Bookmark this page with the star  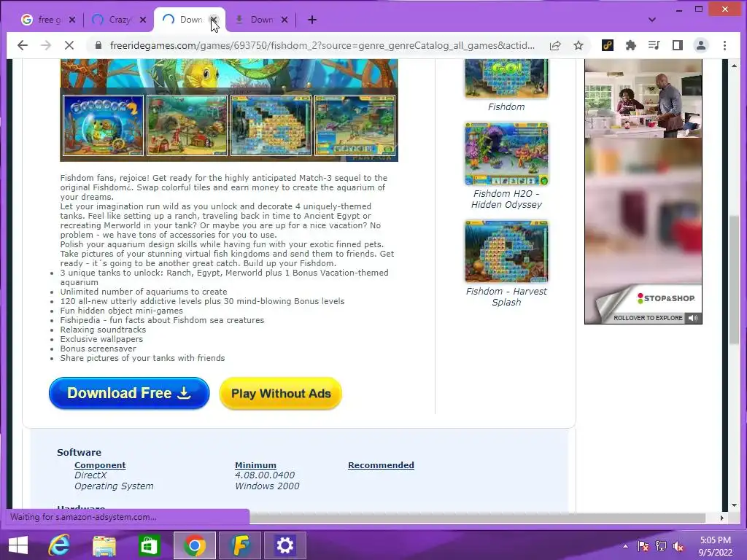pyautogui.click(x=578, y=45)
